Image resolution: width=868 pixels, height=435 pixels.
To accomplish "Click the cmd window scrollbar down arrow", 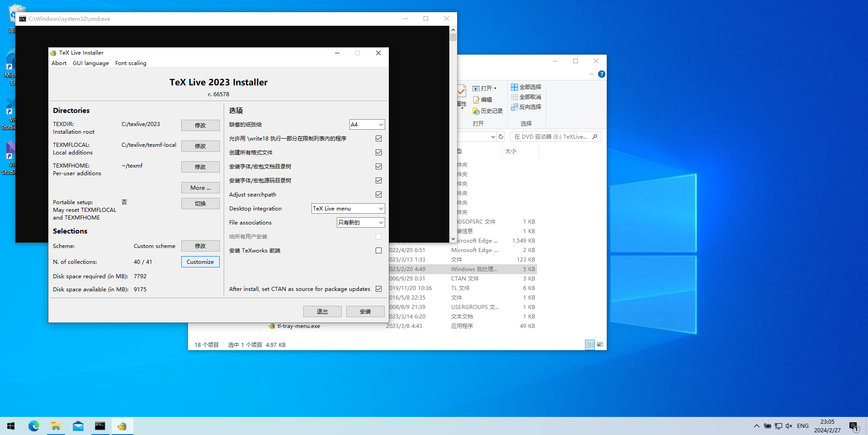I will [x=453, y=239].
